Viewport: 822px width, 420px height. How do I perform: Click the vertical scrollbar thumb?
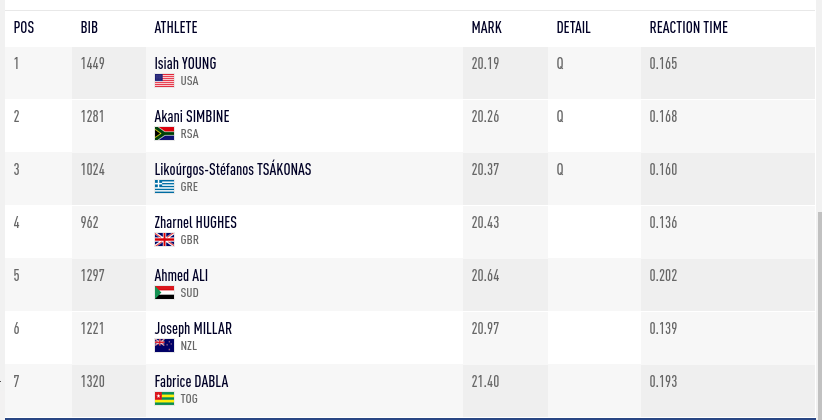[819, 315]
